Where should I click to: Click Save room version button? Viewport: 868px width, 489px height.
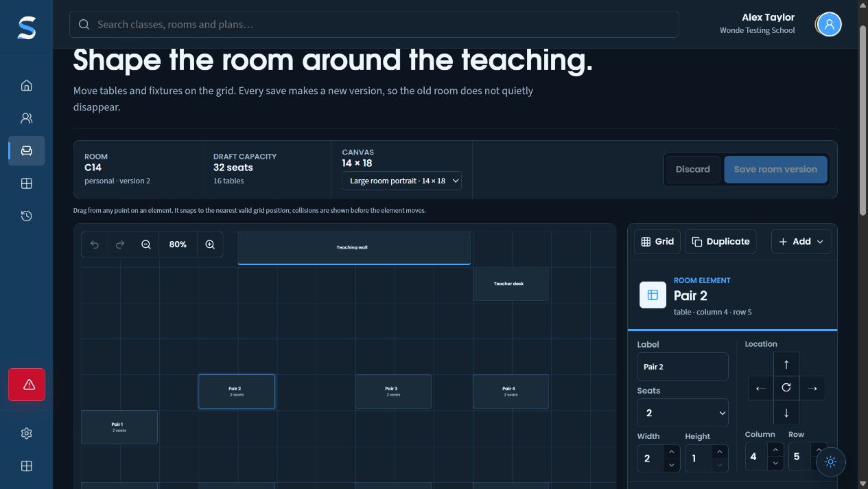pos(775,170)
